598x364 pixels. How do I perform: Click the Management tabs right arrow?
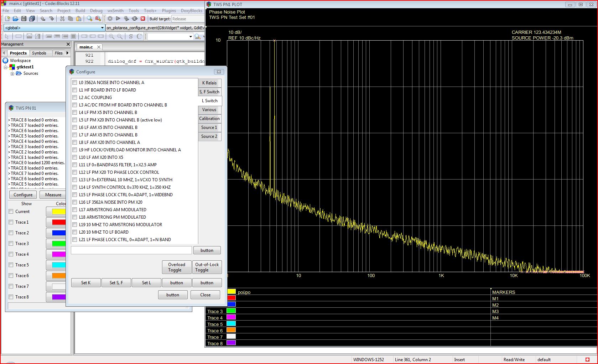(67, 53)
